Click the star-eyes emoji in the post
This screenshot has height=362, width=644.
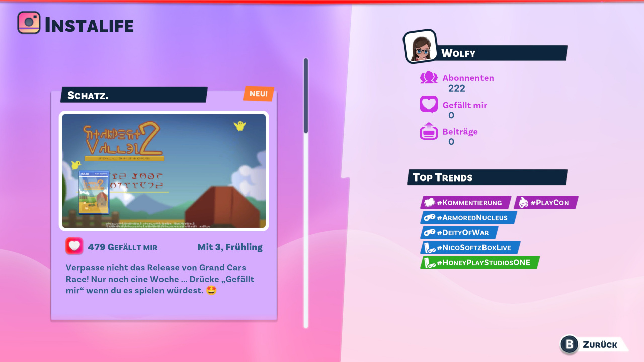tap(211, 291)
